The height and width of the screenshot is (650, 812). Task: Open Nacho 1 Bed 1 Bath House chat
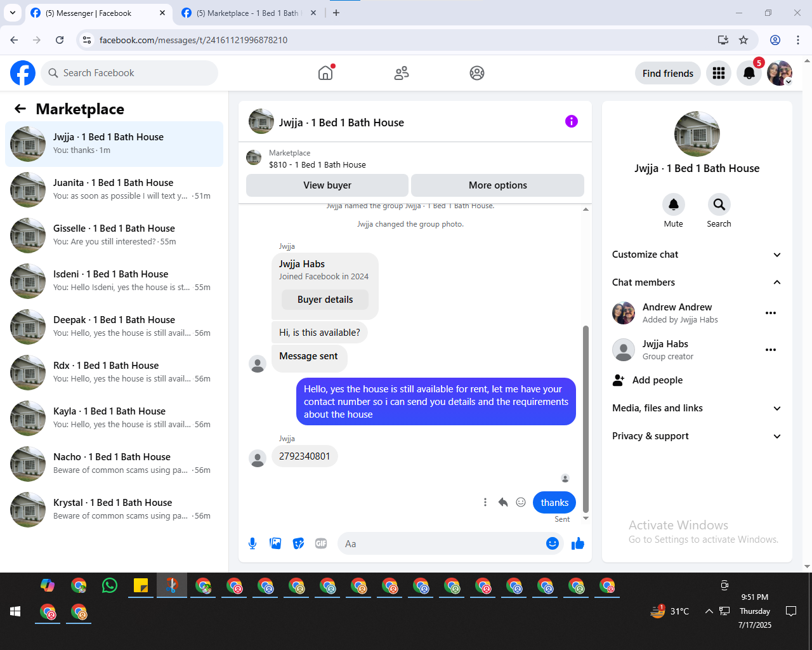click(x=114, y=463)
